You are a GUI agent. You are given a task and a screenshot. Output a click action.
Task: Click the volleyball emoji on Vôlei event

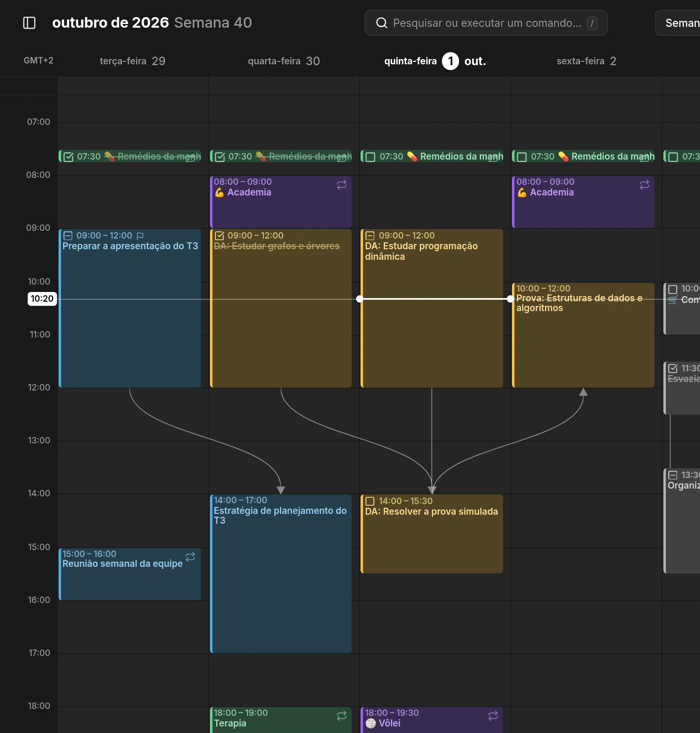370,723
